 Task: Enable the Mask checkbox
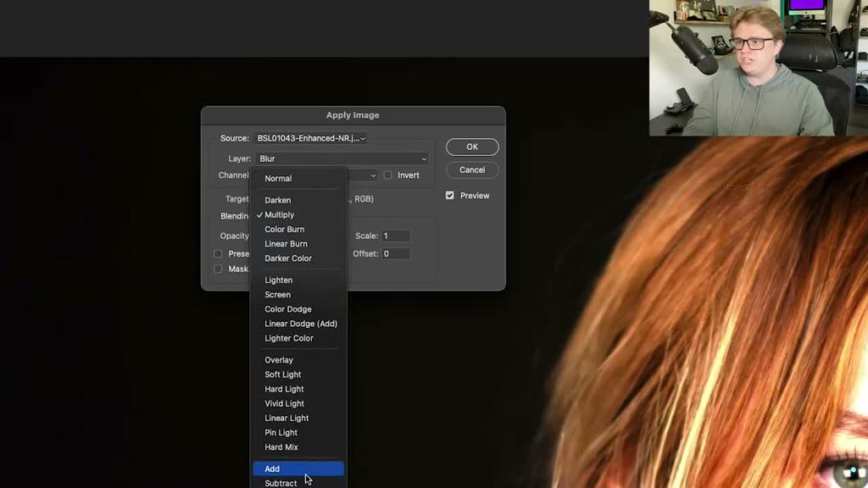point(218,269)
